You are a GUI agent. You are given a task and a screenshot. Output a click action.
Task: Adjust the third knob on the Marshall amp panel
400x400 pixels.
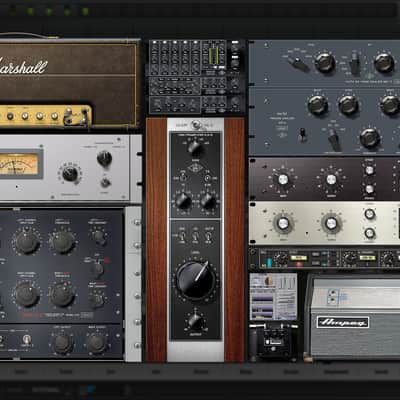pyautogui.click(x=40, y=116)
